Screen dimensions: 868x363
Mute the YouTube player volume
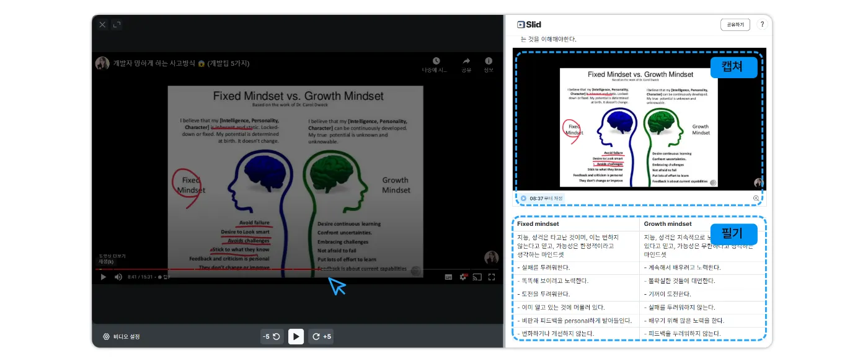pyautogui.click(x=118, y=277)
